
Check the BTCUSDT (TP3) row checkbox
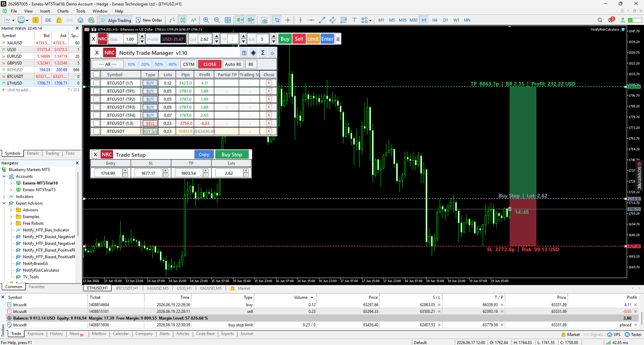pyautogui.click(x=96, y=107)
